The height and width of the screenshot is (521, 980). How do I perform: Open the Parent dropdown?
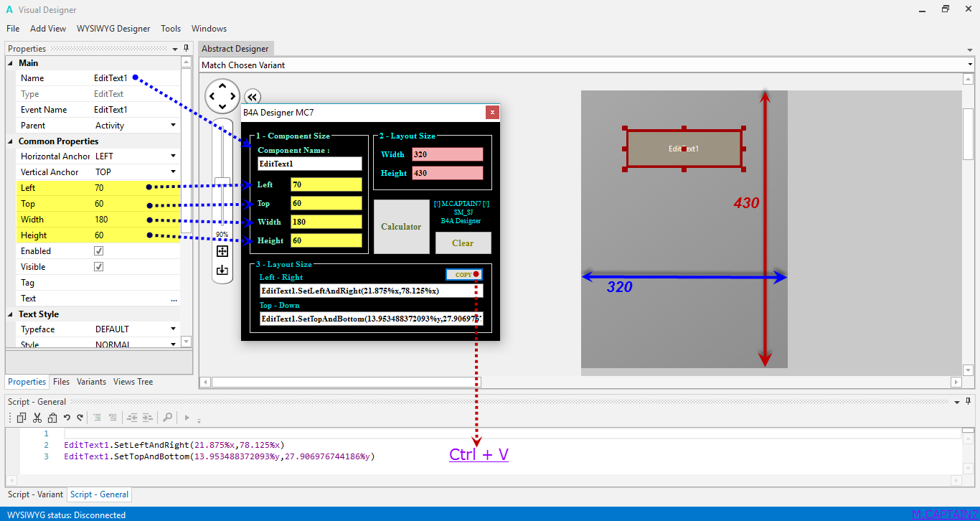tap(173, 126)
